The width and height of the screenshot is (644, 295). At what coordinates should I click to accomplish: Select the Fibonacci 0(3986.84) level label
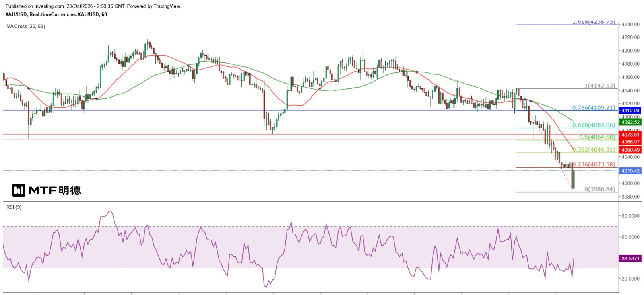(x=600, y=189)
